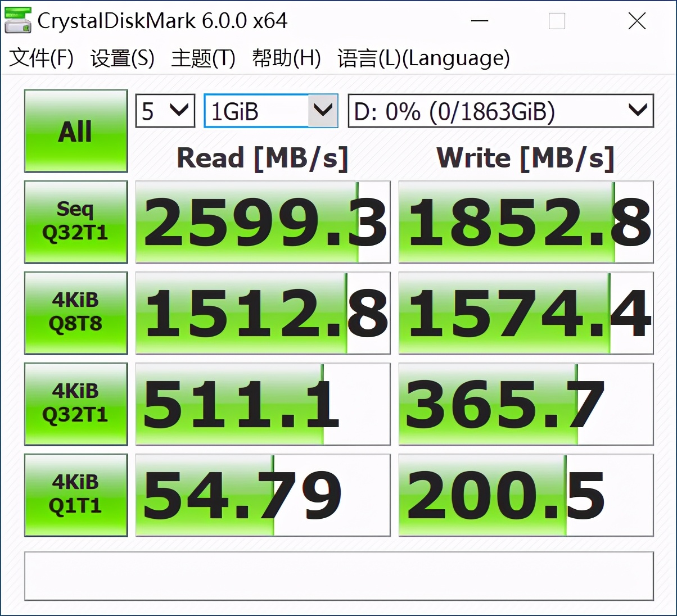677x616 pixels.
Task: Start the 4KiB Q32T1 benchmark
Action: click(76, 404)
